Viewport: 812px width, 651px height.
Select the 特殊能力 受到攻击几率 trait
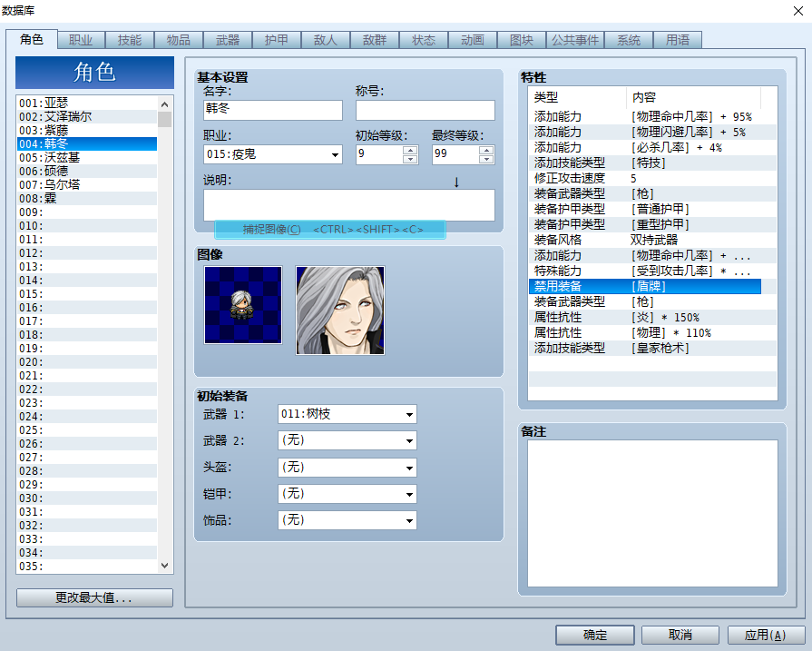(x=652, y=271)
